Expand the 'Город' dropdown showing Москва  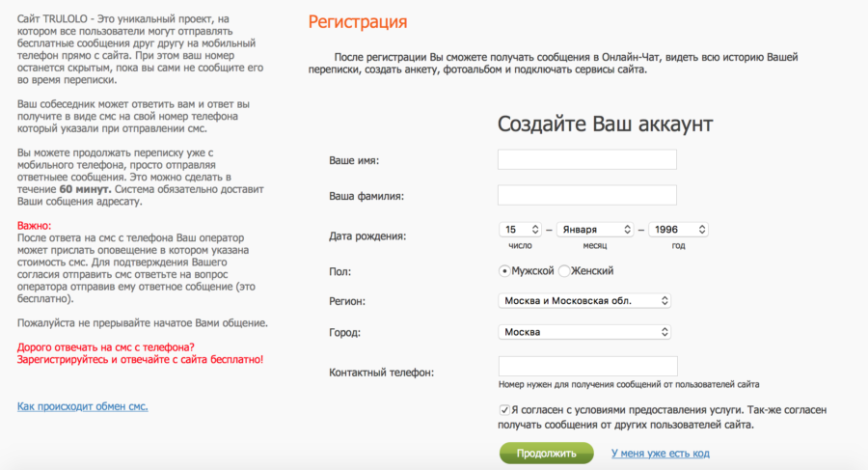pos(584,332)
